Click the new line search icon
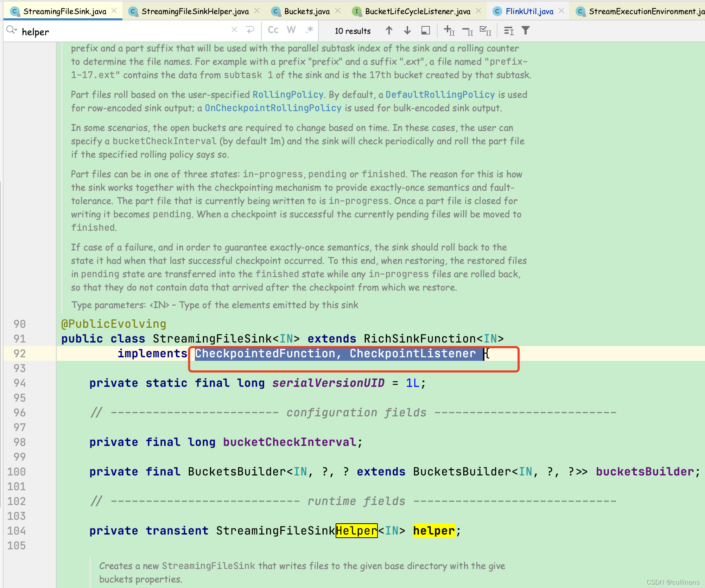This screenshot has height=588, width=705. pyautogui.click(x=250, y=30)
